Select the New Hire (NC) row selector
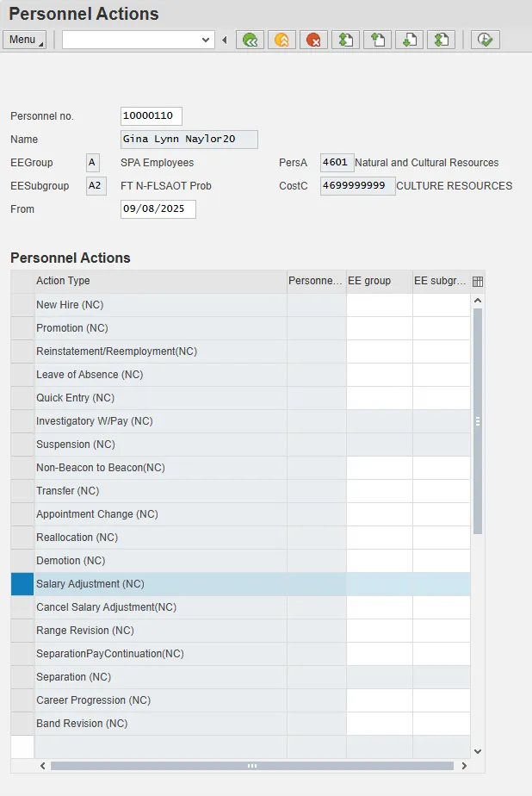Viewport: 532px width, 796px height. [x=22, y=305]
